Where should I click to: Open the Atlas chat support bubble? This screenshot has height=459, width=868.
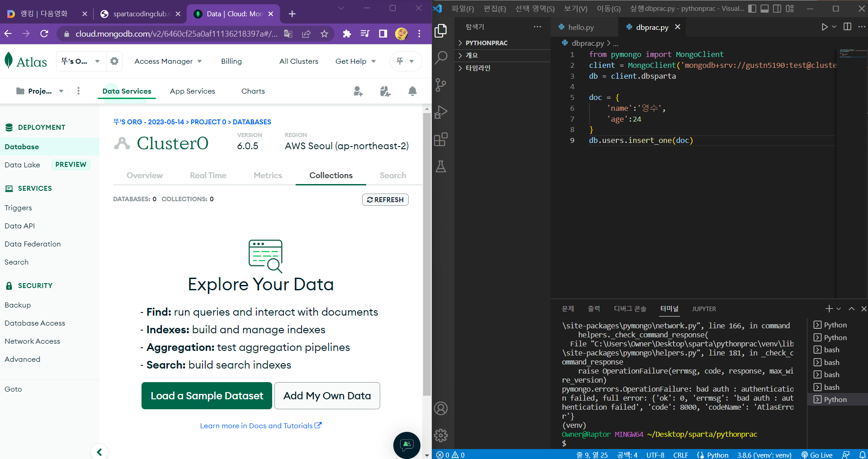(407, 445)
